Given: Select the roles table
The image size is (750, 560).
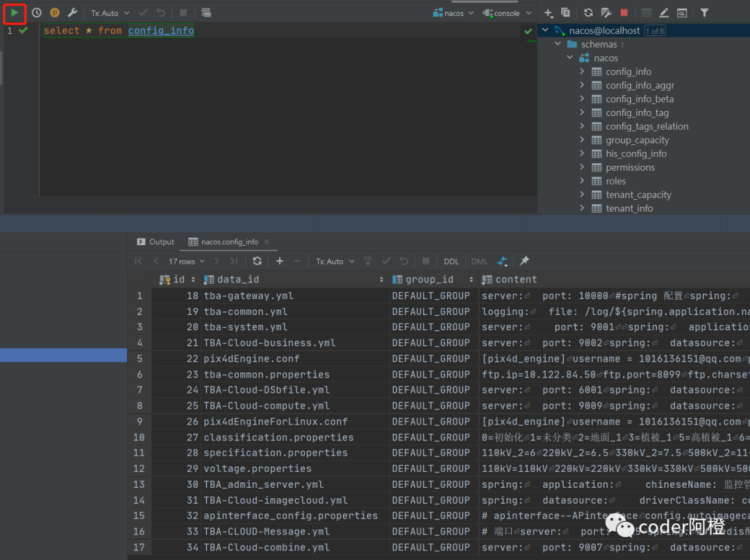Looking at the screenshot, I should 615,181.
